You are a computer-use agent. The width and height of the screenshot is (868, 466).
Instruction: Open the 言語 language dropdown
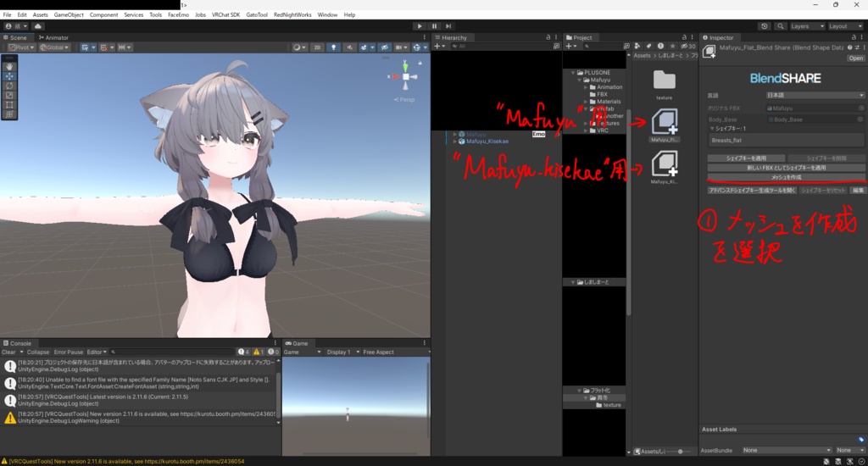[815, 95]
